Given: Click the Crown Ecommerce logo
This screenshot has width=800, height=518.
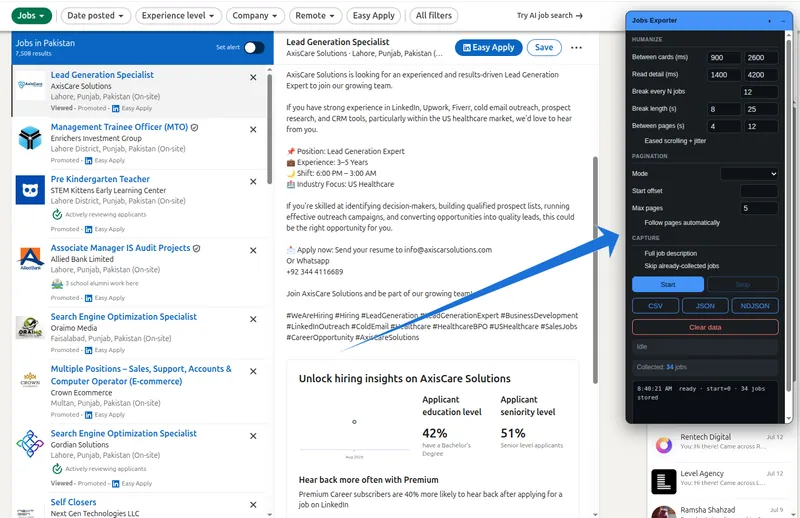Looking at the screenshot, I should tap(30, 380).
